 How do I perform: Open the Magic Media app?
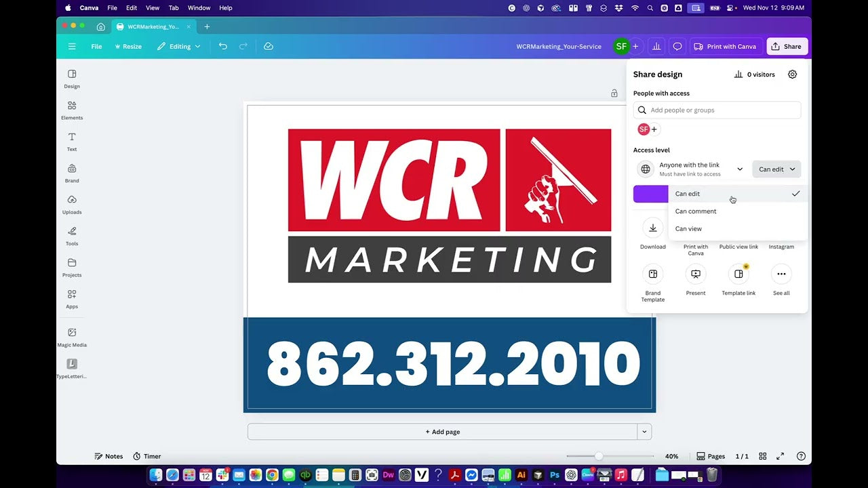[72, 337]
